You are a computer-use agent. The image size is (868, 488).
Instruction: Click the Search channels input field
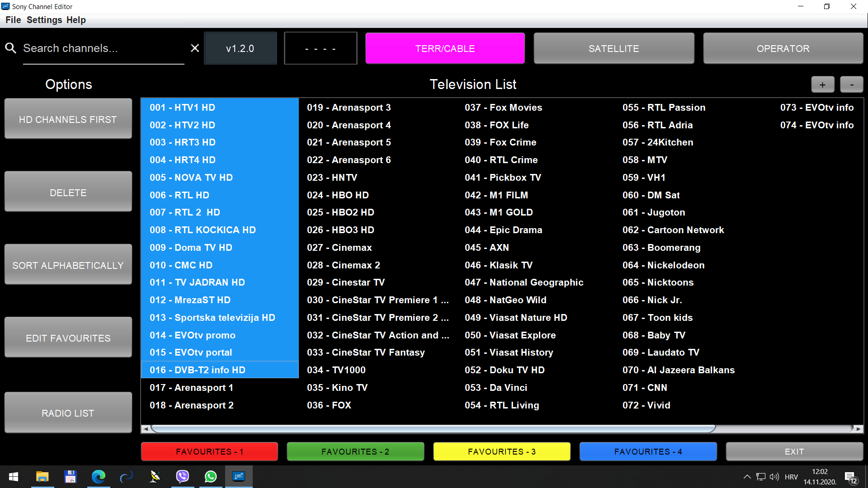(x=103, y=48)
